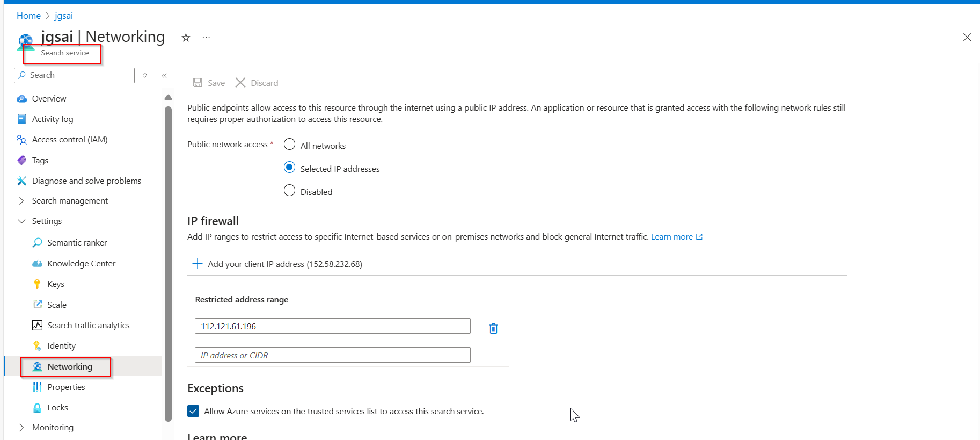
Task: Click the yellow Keys icon
Action: [x=37, y=284]
